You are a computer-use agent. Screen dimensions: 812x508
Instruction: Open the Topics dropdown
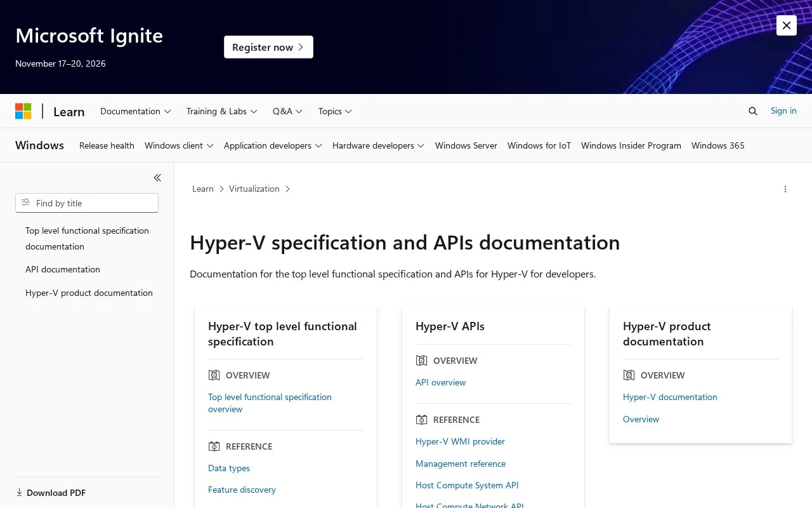(x=335, y=111)
